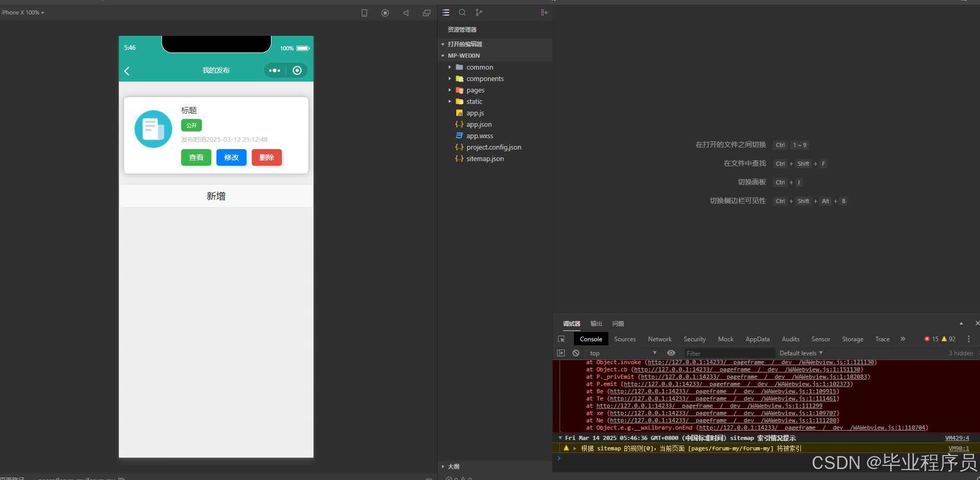Image resolution: width=980 pixels, height=480 pixels.
Task: Select the Sources devtools tab
Action: click(625, 339)
